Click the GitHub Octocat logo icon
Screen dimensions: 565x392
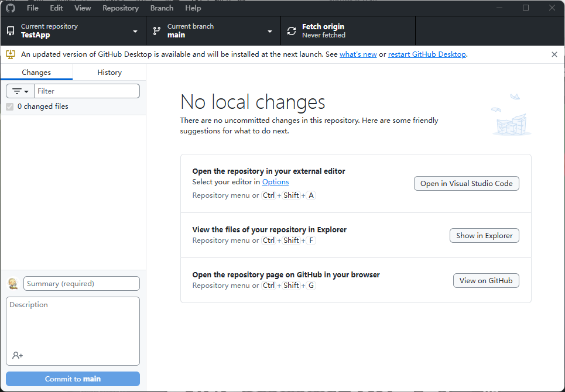click(x=11, y=8)
